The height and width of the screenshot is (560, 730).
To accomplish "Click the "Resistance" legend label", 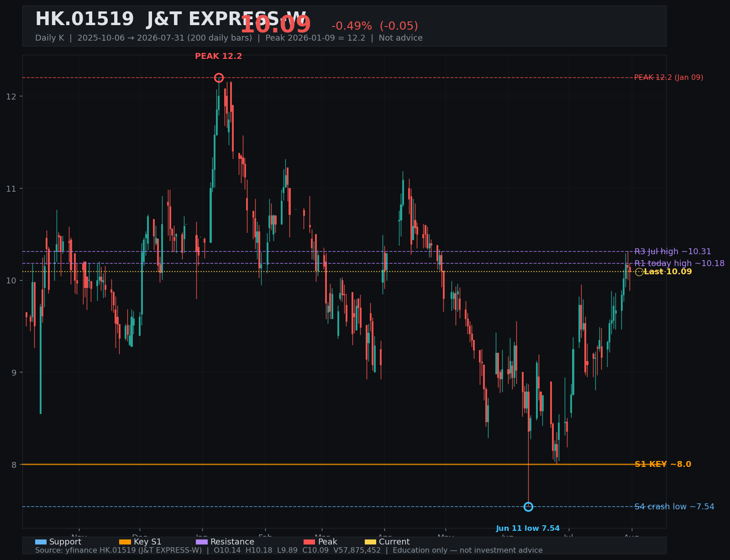I will click(x=232, y=542).
